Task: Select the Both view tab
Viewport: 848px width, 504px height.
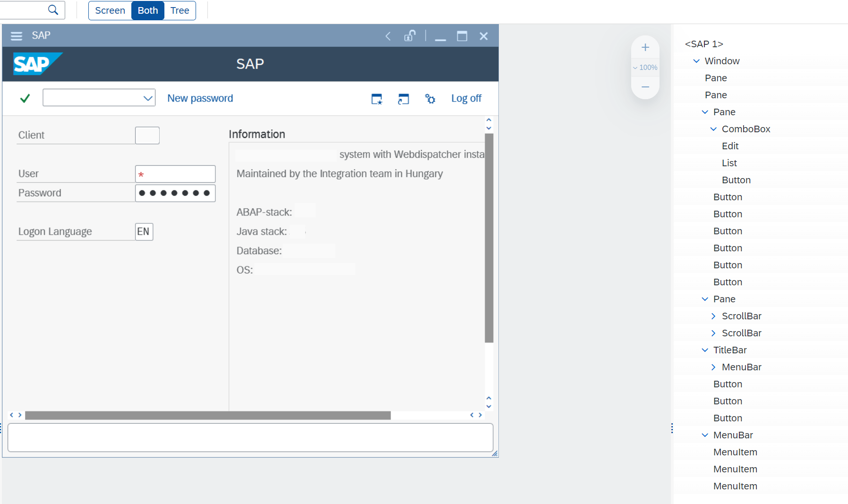Action: point(148,10)
